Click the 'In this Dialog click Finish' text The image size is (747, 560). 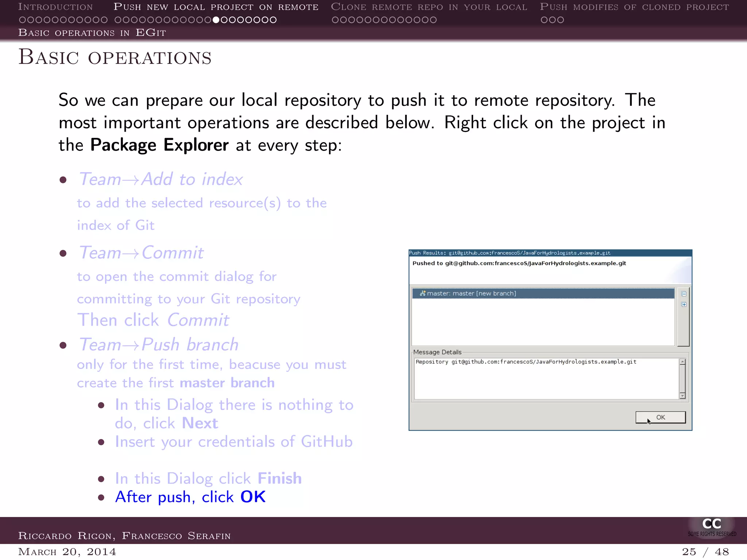[x=208, y=478]
